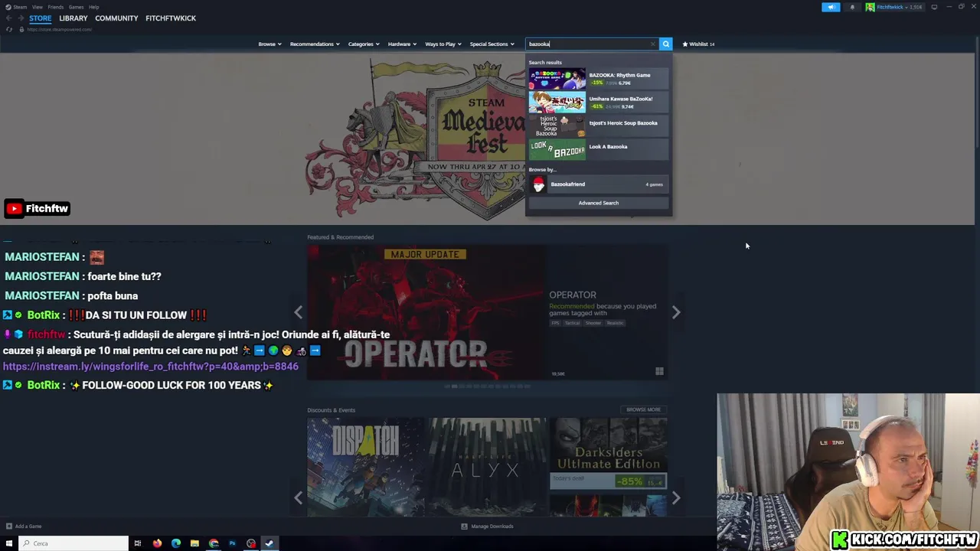Click the Add a Game plus icon
The width and height of the screenshot is (980, 551).
tap(9, 526)
